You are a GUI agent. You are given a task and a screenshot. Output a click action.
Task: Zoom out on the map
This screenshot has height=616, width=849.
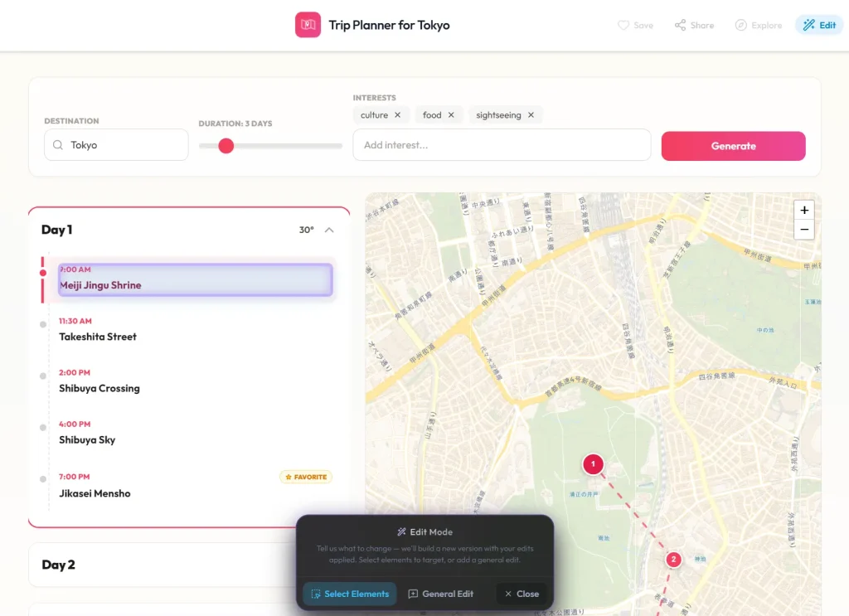[x=804, y=230]
